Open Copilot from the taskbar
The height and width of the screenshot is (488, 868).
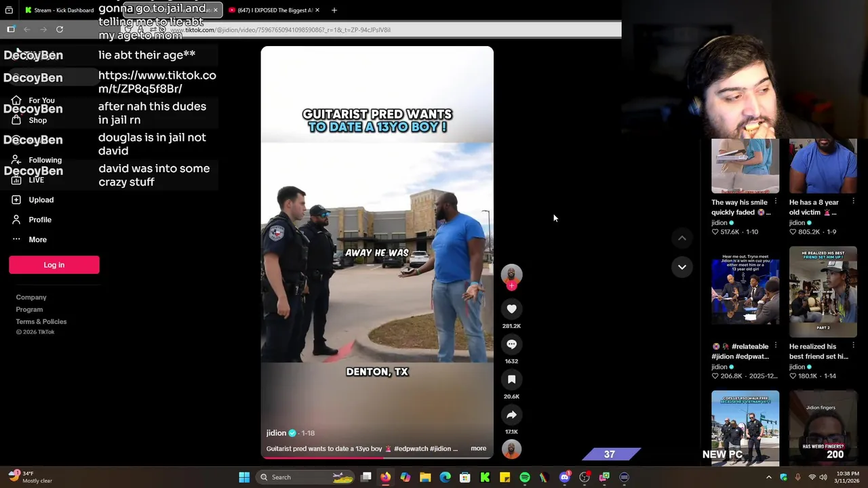[405, 477]
